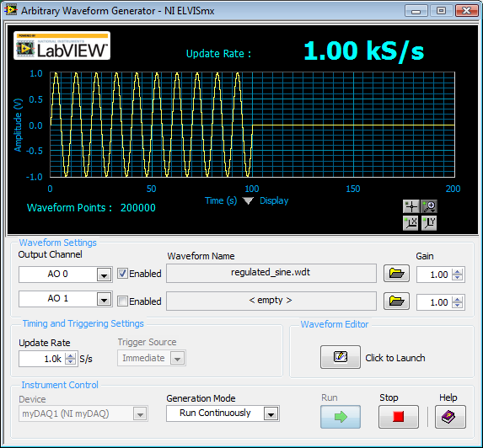This screenshot has width=483, height=448.
Task: Autoscale the X axis of the graph
Action: click(411, 223)
